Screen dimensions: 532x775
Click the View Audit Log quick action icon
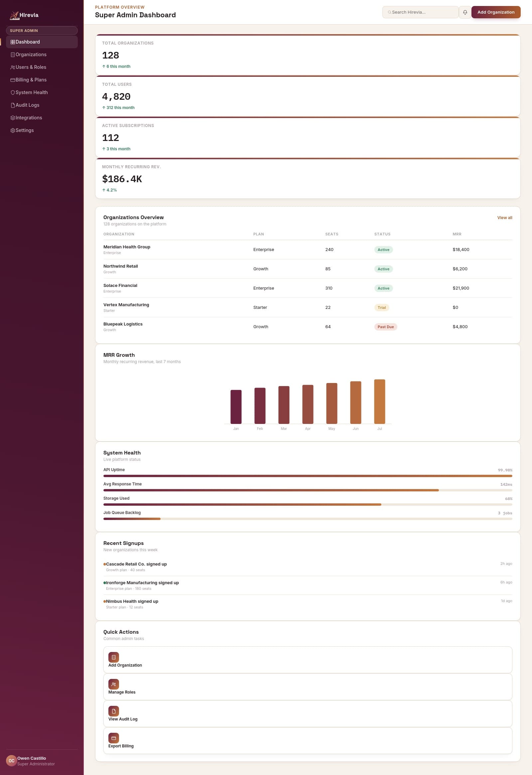point(113,711)
